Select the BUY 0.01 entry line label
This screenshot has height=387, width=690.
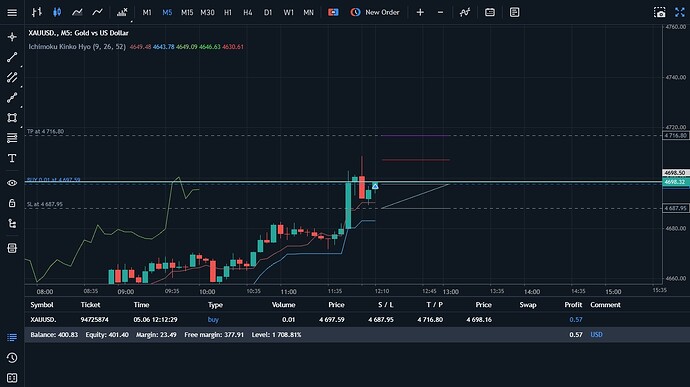[x=54, y=180]
